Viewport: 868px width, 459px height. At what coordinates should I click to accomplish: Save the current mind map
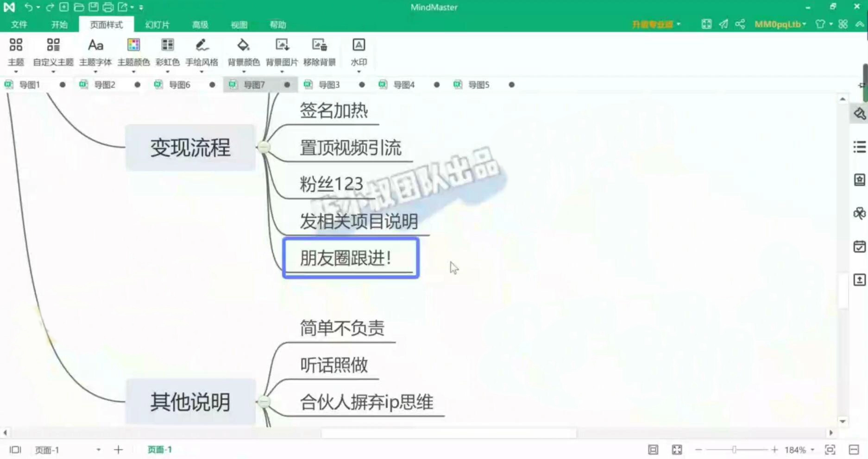(94, 7)
